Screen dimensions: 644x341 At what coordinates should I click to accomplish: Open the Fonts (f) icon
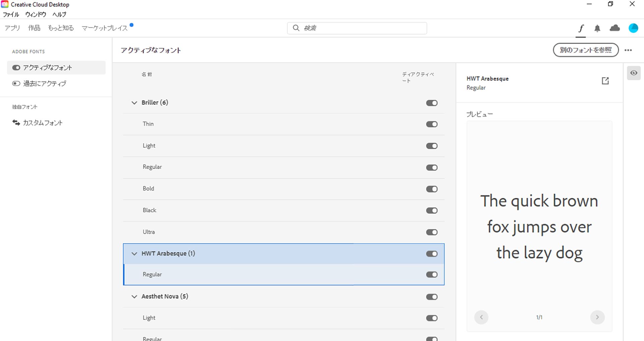581,28
